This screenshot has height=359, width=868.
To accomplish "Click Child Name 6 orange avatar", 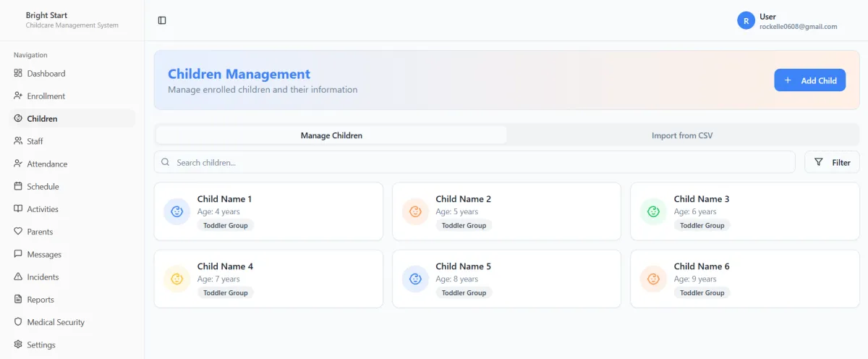I will point(653,279).
